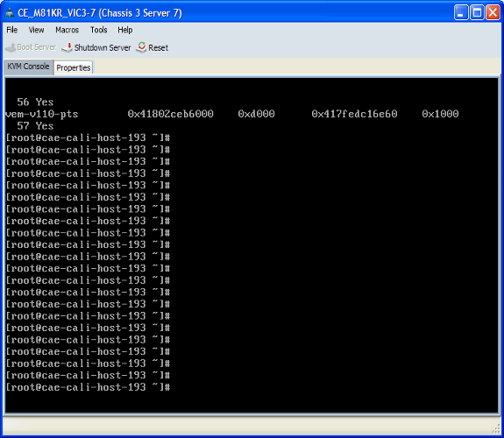Screen dimensions: 504x438
Task: Click the Reset circular arrow icon
Action: 141,47
